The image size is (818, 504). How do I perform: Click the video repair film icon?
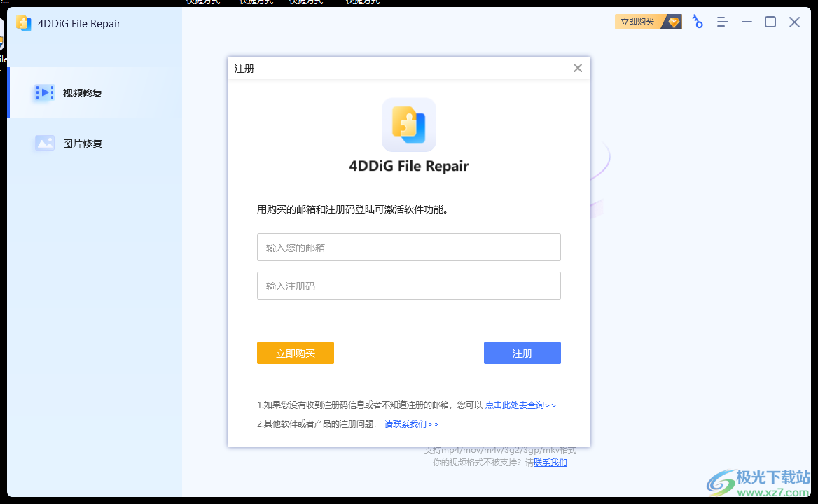click(44, 93)
